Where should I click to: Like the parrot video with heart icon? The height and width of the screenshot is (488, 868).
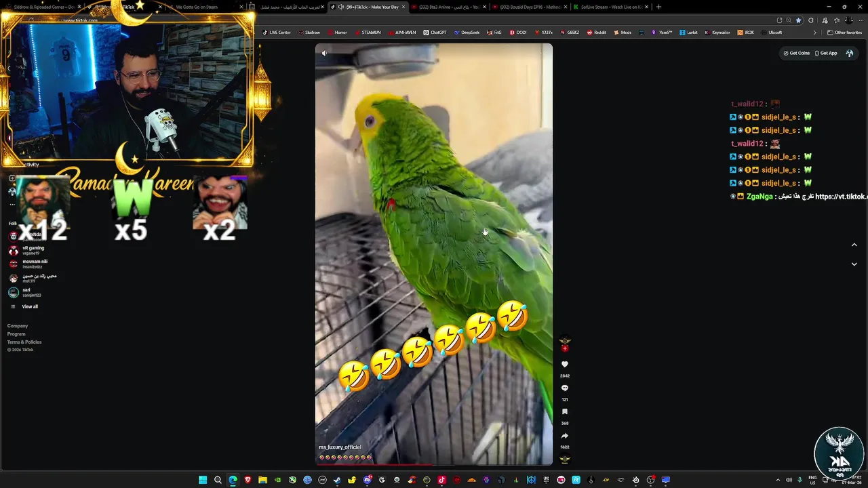coord(565,365)
